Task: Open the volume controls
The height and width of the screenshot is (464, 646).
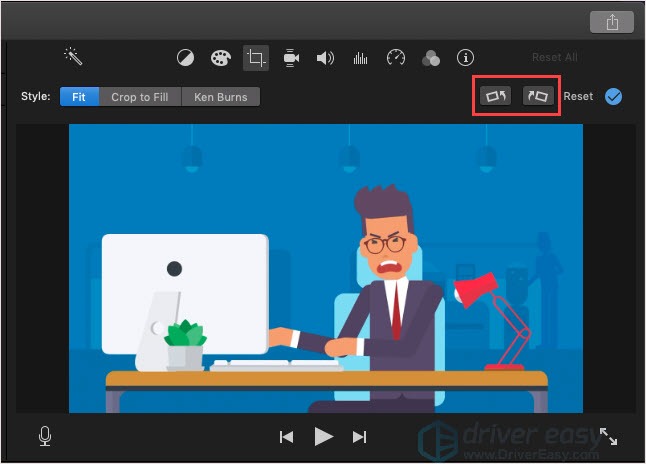Action: pyautogui.click(x=325, y=58)
